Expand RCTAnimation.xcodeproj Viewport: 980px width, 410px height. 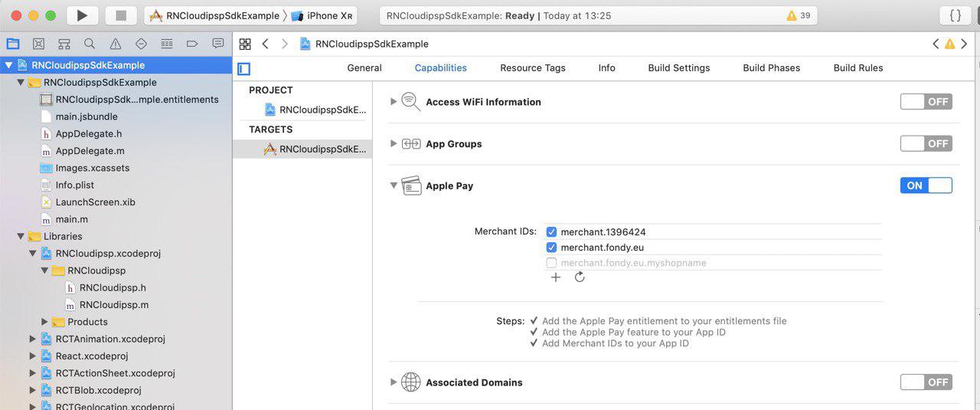pos(33,339)
